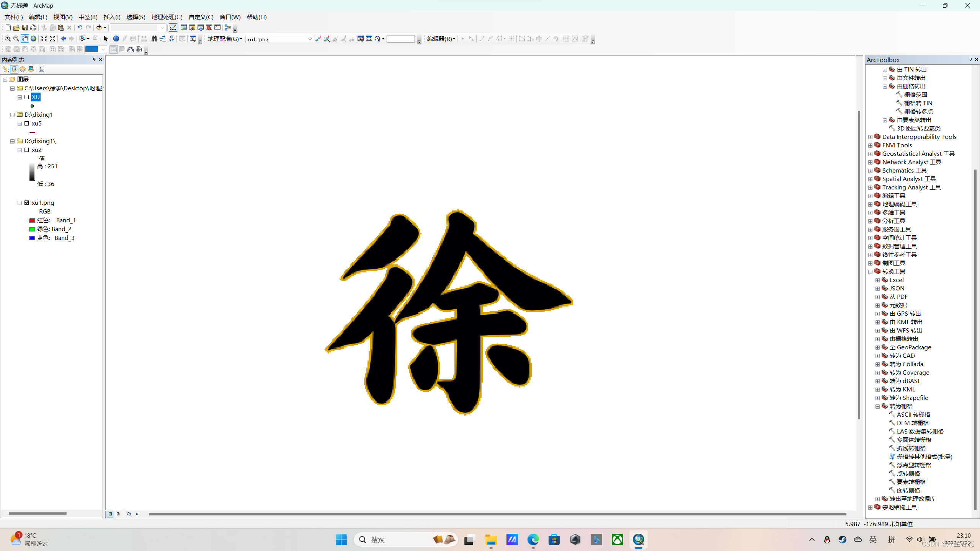
Task: Select the Identify info tool
Action: tap(116, 39)
